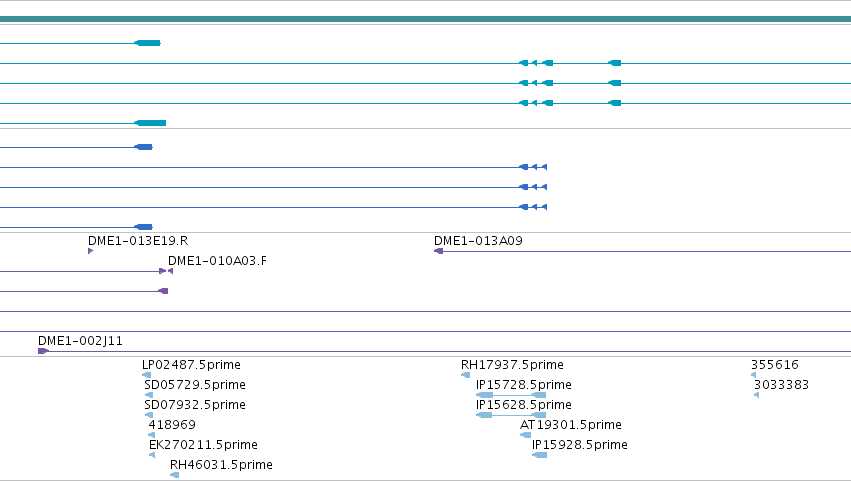Click the IP15928.5prime EST block
851x481 pixels.
point(539,455)
